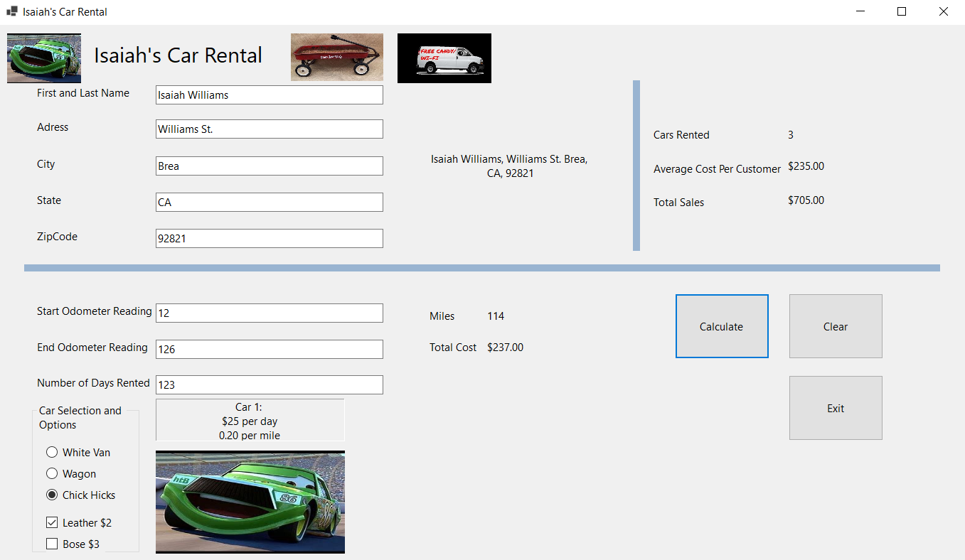Click the Total Sales label

point(679,203)
